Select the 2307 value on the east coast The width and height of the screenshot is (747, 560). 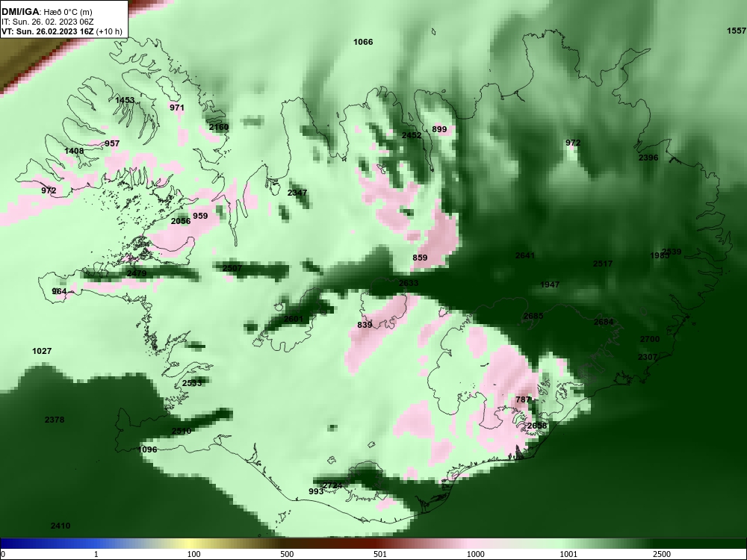(648, 357)
